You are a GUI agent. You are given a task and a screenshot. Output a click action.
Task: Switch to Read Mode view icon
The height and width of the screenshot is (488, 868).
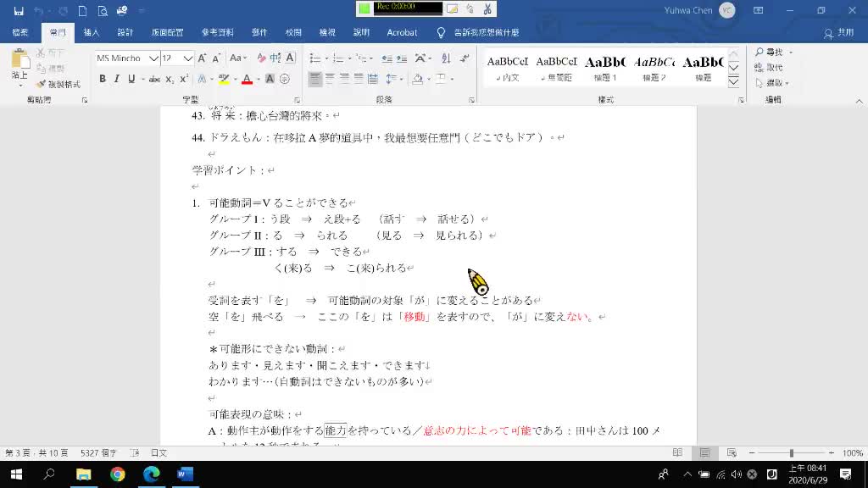(677, 453)
